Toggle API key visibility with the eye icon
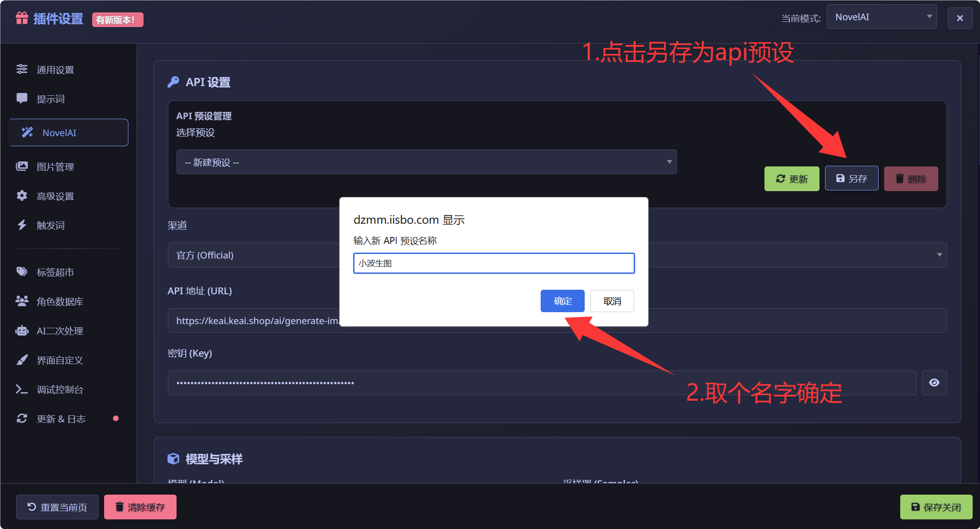 (934, 383)
